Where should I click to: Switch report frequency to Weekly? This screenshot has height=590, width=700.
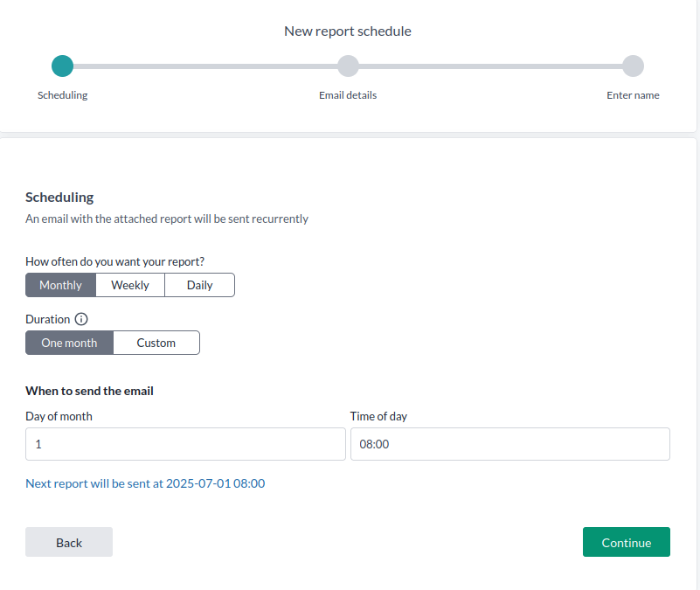(x=130, y=285)
